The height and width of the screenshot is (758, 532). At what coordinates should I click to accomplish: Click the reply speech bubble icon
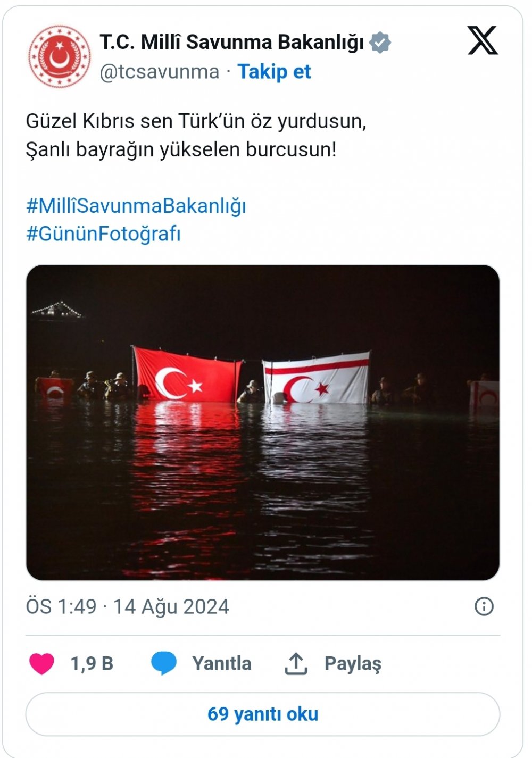click(x=164, y=664)
